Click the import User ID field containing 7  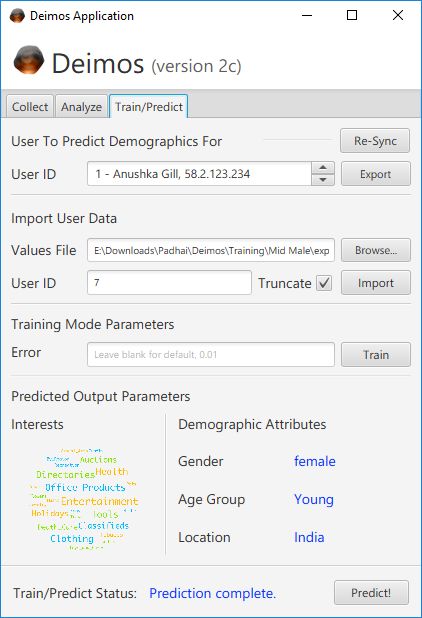(169, 283)
